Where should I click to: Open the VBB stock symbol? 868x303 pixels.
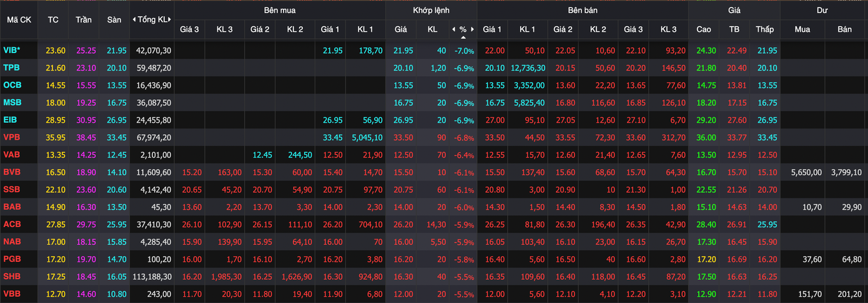12,294
